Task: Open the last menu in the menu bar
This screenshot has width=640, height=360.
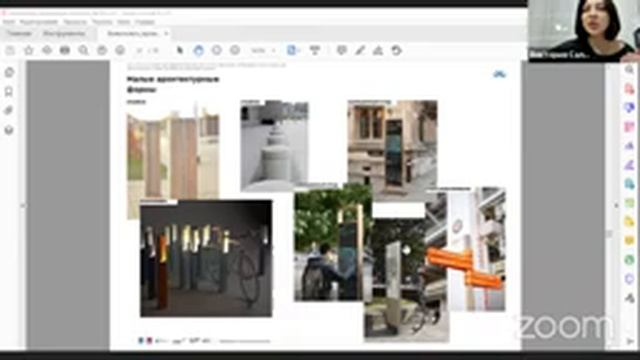Action: 145,22
